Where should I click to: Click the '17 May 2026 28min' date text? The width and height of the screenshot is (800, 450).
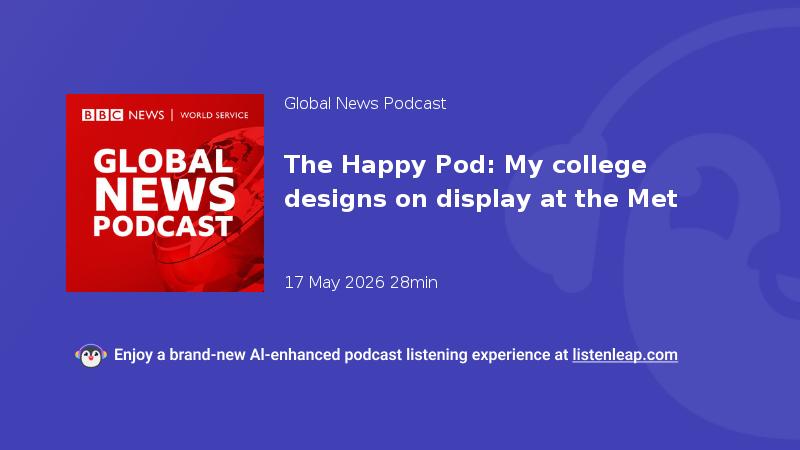tap(361, 282)
